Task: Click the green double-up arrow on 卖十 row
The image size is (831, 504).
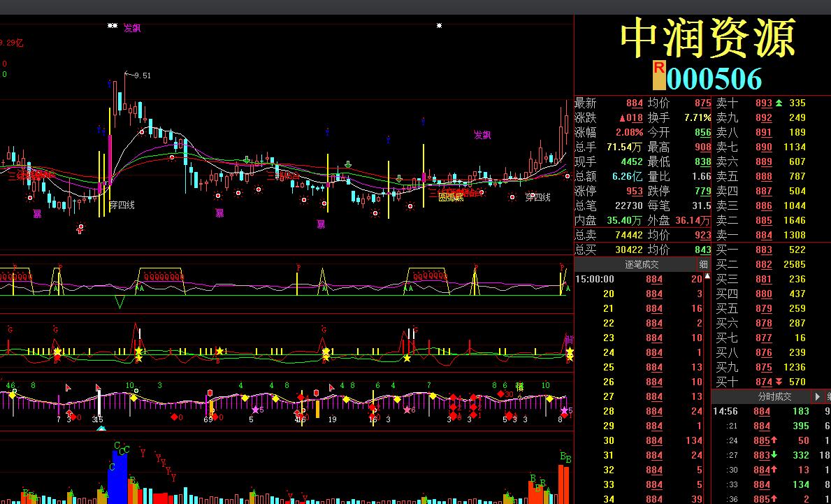Action: [779, 103]
